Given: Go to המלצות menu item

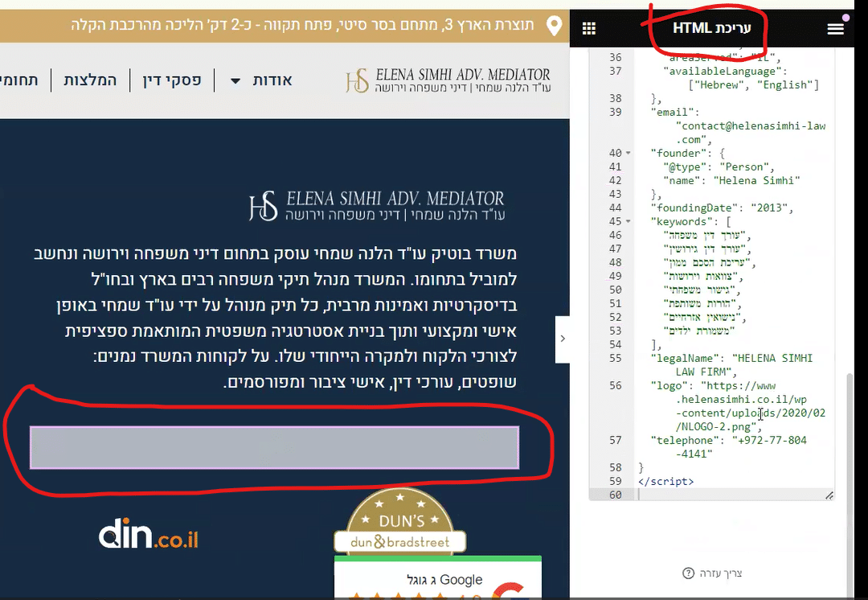Looking at the screenshot, I should pyautogui.click(x=90, y=80).
